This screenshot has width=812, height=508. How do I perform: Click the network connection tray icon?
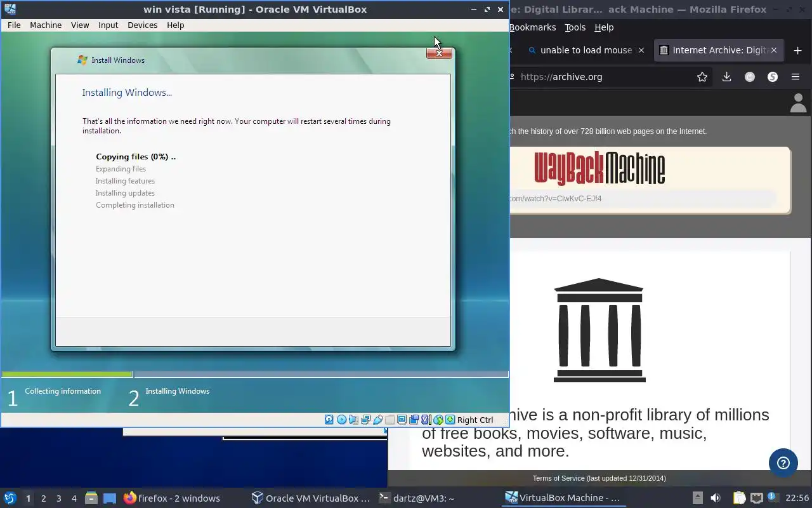point(756,498)
